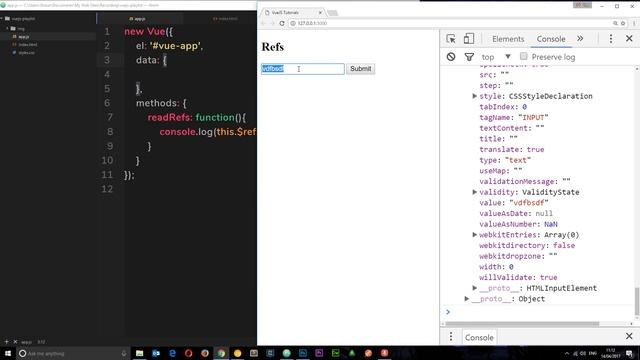Click the translate: true console entry
The width and height of the screenshot is (640, 360).
511,149
